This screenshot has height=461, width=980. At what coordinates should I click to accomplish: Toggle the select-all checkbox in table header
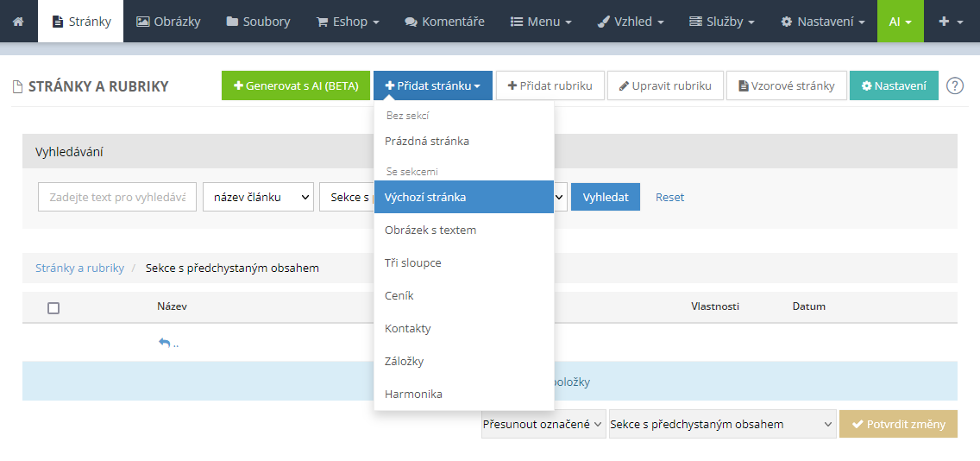click(53, 307)
